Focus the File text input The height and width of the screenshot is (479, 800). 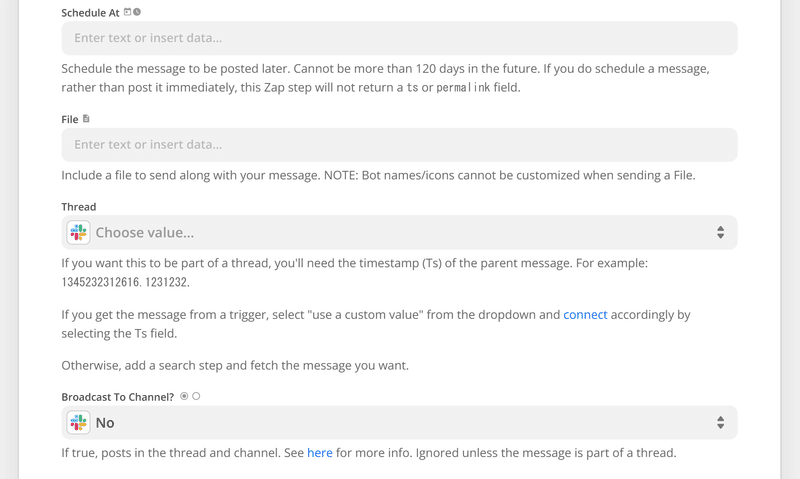399,144
